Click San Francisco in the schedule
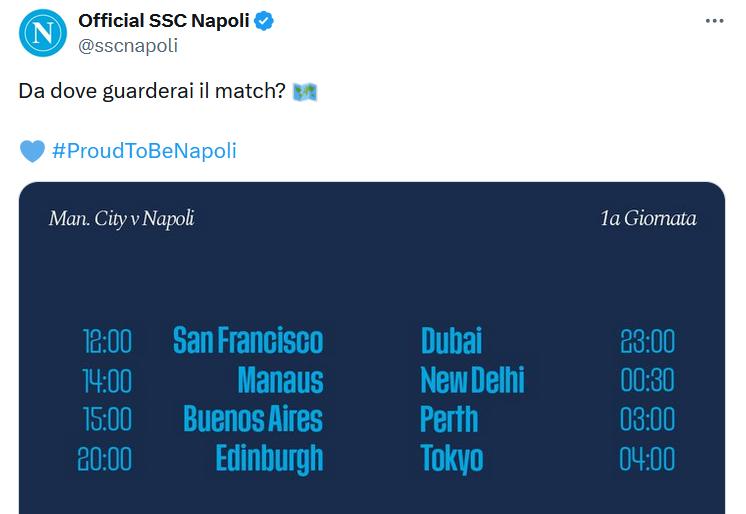Screen dimensions: 746x514 (248, 341)
